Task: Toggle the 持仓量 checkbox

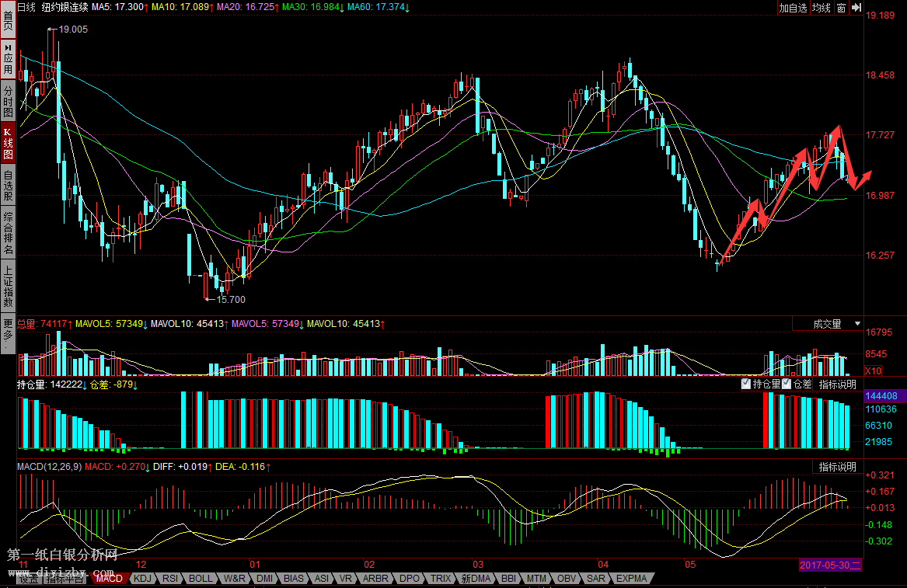Action: point(746,384)
